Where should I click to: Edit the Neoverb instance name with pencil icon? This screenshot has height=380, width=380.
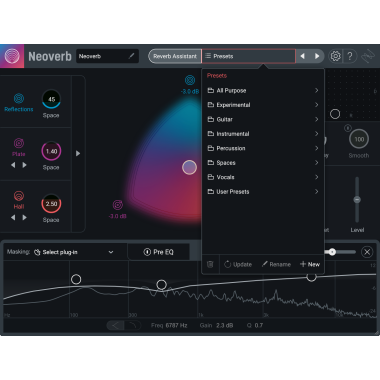pyautogui.click(x=131, y=56)
